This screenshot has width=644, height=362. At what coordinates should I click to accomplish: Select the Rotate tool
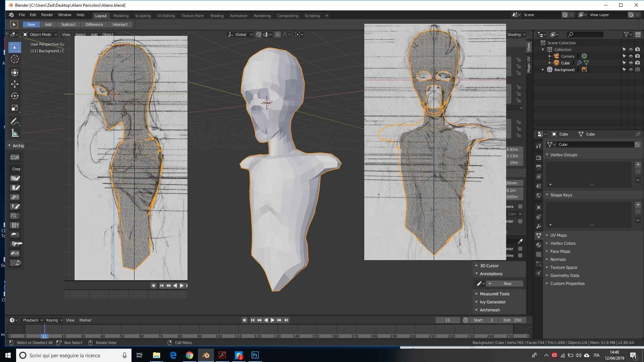point(15,96)
